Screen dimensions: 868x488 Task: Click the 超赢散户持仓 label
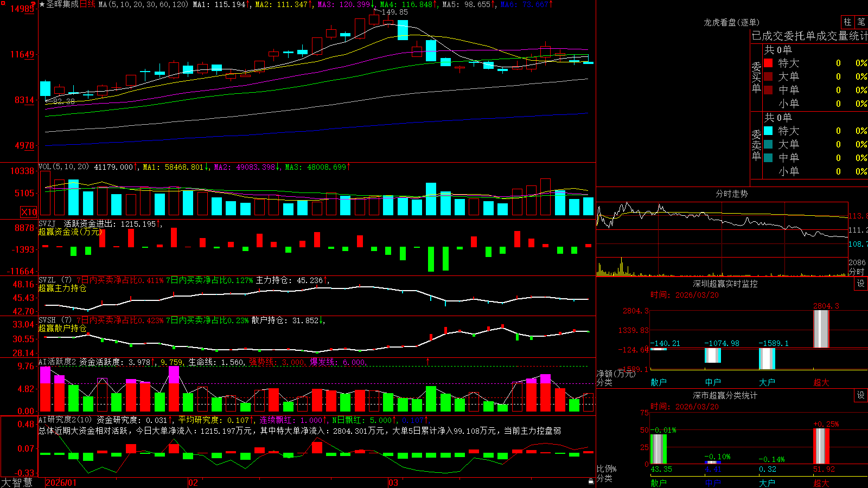[x=62, y=328]
